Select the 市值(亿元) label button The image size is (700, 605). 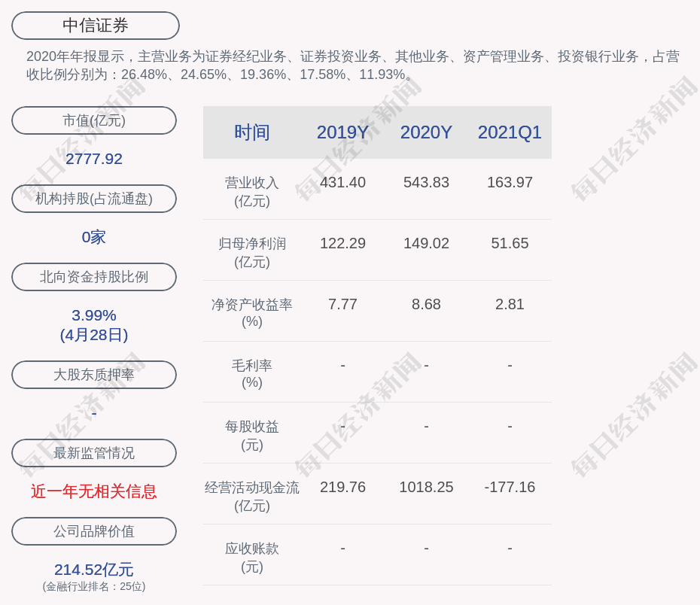click(94, 120)
